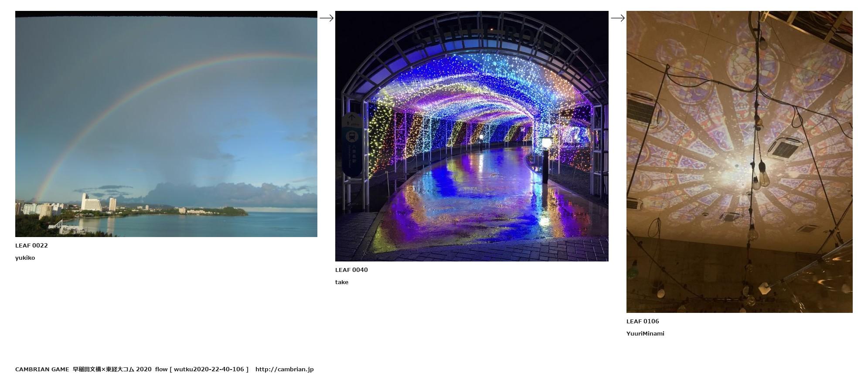Click the CAMBRIAN GAME footer title
Screen dimensions: 868x380
pos(42,369)
